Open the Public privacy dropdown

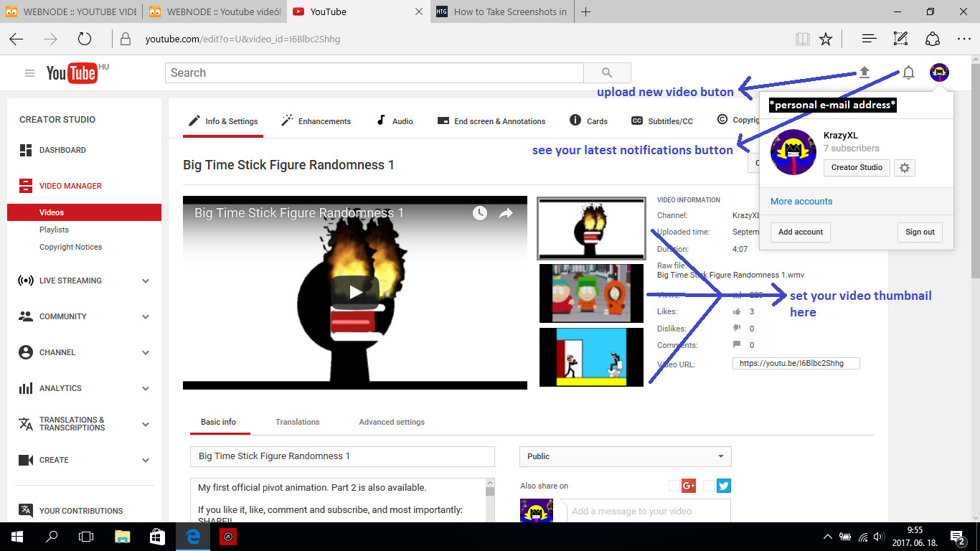[x=625, y=456]
